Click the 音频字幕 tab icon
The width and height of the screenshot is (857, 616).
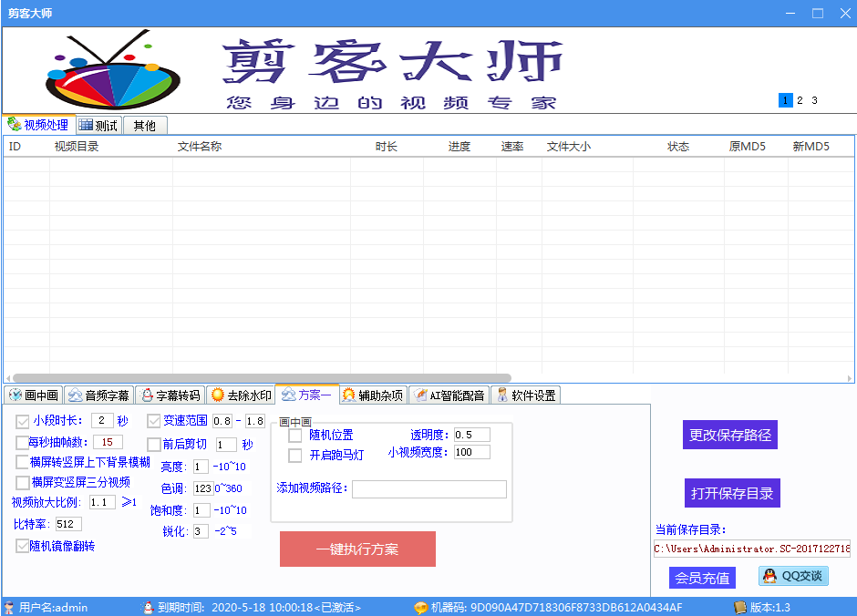click(x=76, y=395)
